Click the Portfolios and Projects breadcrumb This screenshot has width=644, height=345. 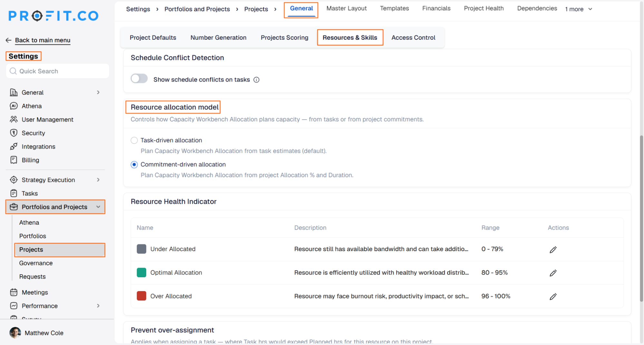(x=197, y=9)
